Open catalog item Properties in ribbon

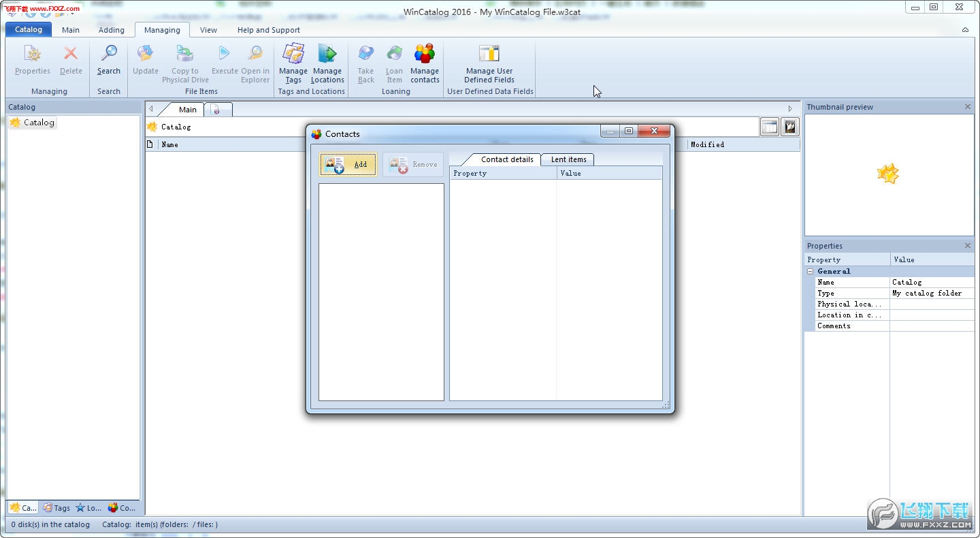click(x=33, y=60)
